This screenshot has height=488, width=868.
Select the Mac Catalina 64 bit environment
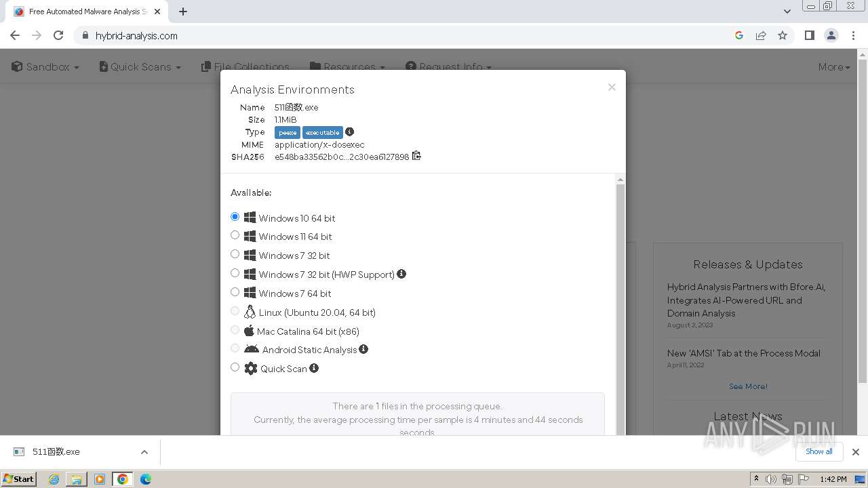tap(235, 330)
